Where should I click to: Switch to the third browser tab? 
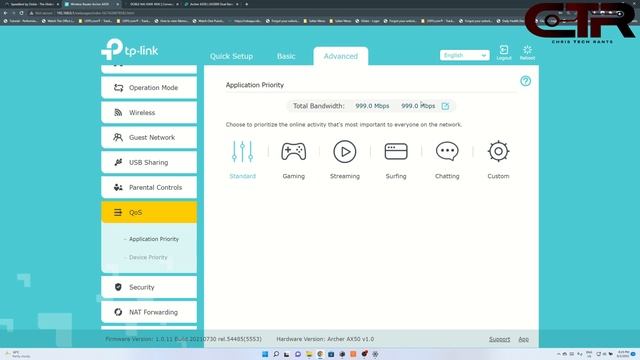[x=152, y=4]
